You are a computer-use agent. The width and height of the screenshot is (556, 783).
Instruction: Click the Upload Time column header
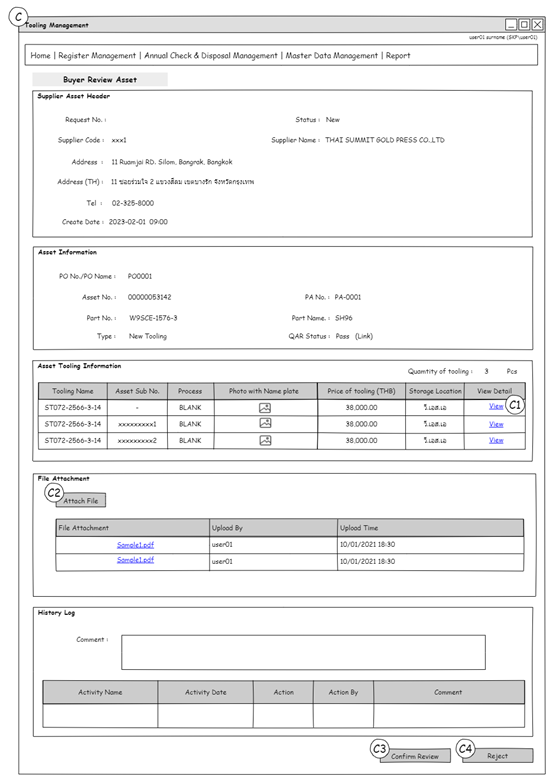431,528
